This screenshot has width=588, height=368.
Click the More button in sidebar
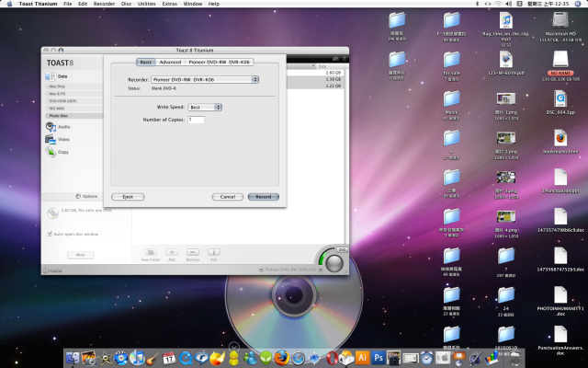click(x=81, y=255)
